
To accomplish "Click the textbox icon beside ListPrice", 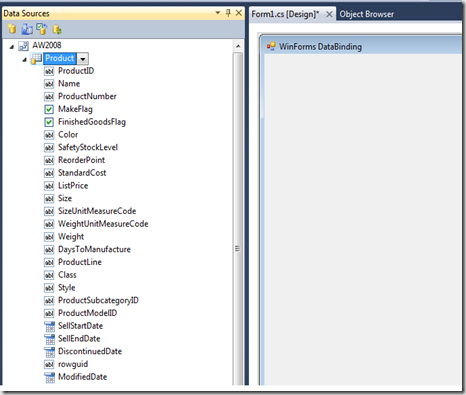I will click(x=49, y=186).
